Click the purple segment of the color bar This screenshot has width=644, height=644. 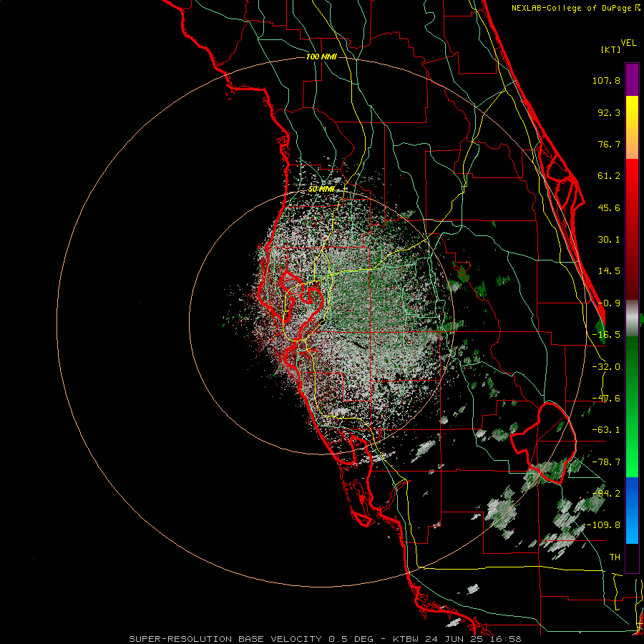point(632,79)
